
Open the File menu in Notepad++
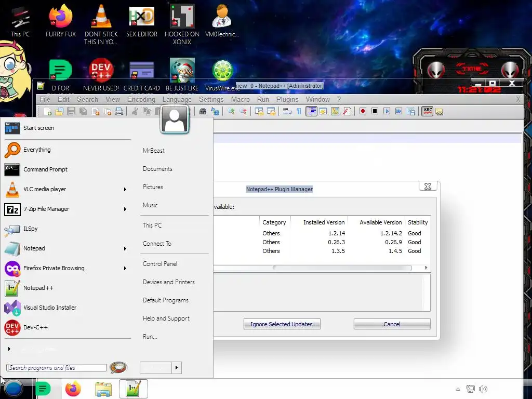tap(45, 99)
